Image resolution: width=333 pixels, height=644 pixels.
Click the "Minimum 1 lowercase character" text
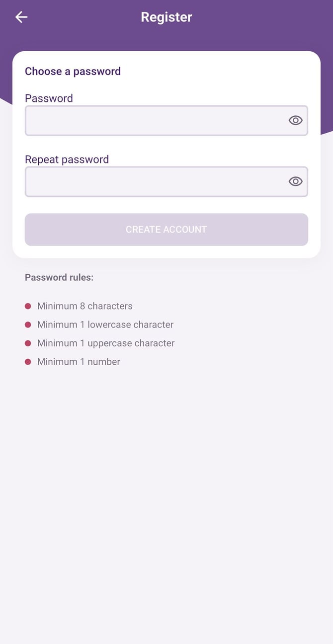click(105, 324)
